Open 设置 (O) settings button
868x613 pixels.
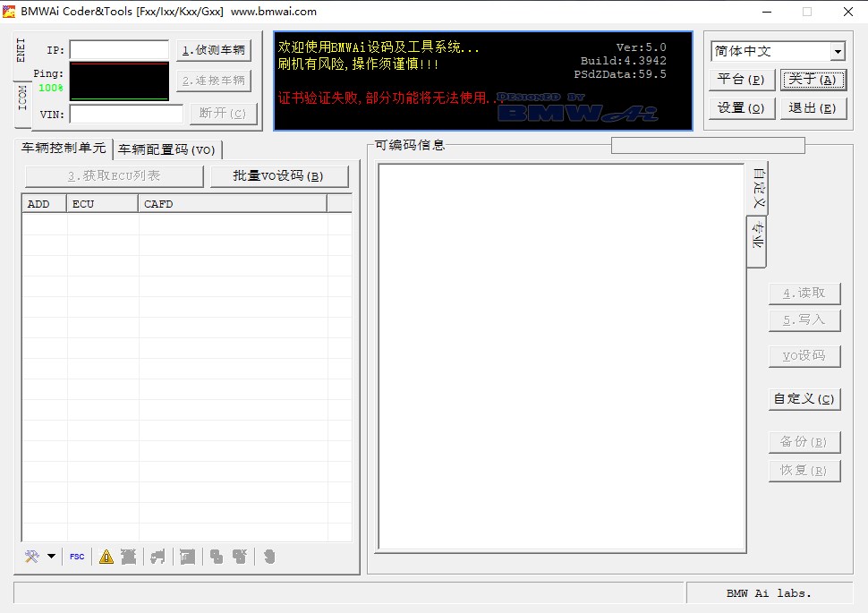point(741,108)
